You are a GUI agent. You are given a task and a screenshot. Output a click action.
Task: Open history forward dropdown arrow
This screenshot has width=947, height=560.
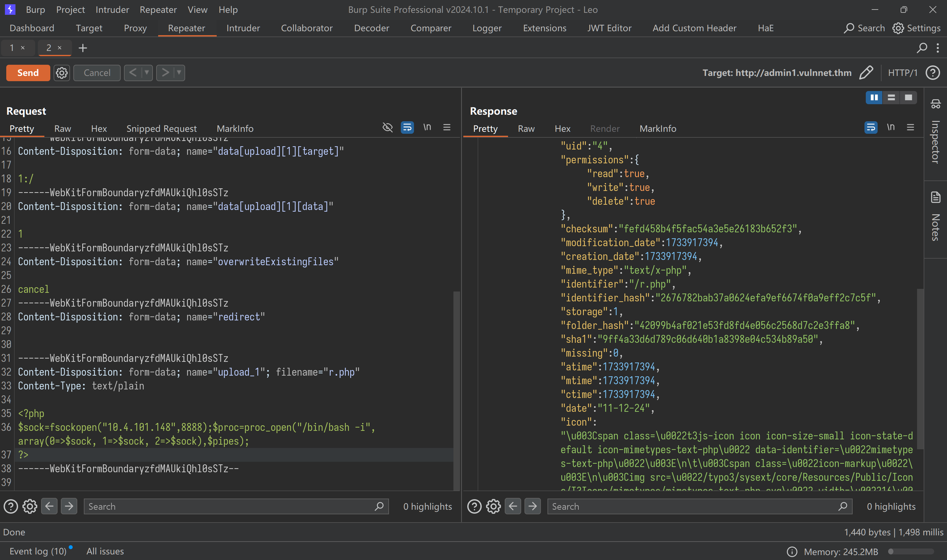179,73
